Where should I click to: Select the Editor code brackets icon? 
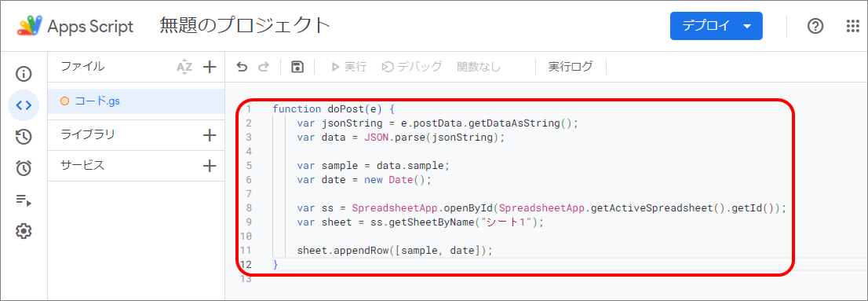coord(24,105)
